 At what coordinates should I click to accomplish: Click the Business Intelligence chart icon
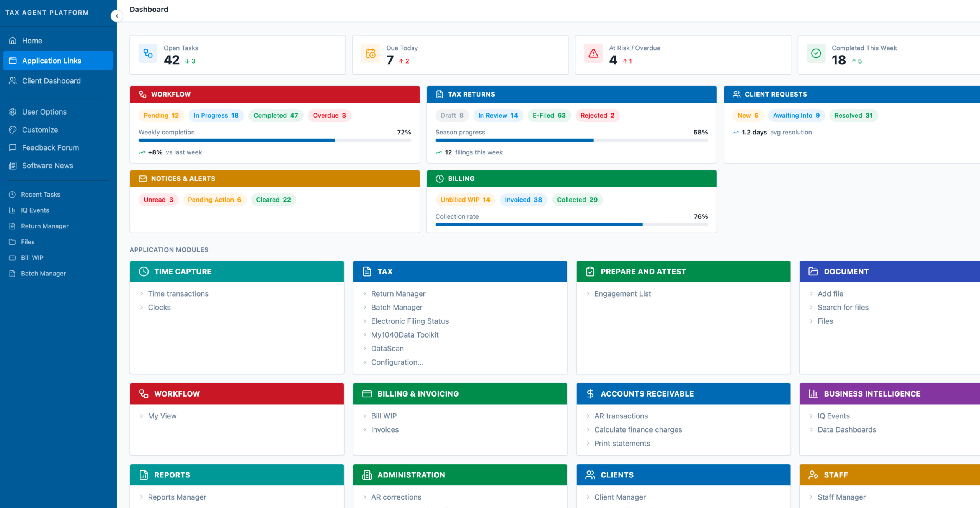point(813,394)
